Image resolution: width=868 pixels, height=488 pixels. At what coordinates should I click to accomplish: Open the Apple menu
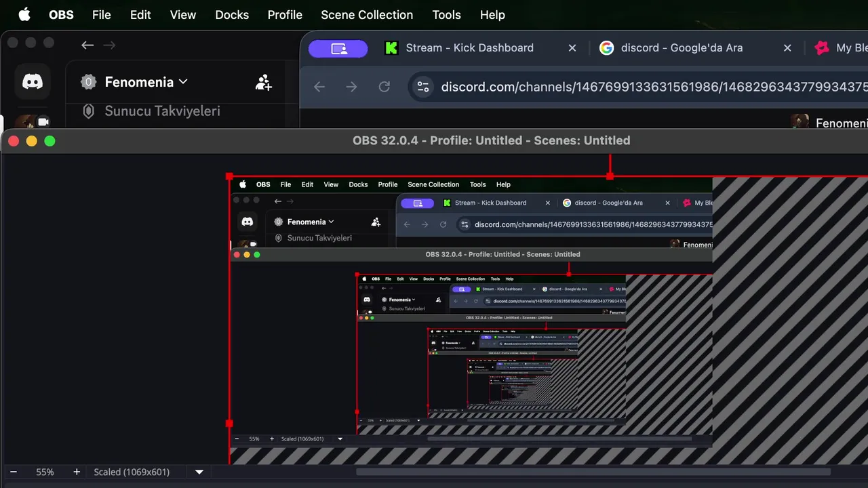point(24,15)
